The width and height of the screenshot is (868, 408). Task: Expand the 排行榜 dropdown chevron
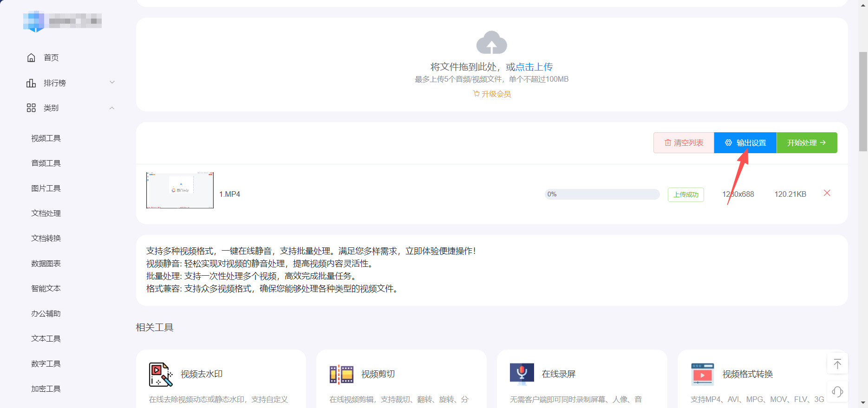112,83
